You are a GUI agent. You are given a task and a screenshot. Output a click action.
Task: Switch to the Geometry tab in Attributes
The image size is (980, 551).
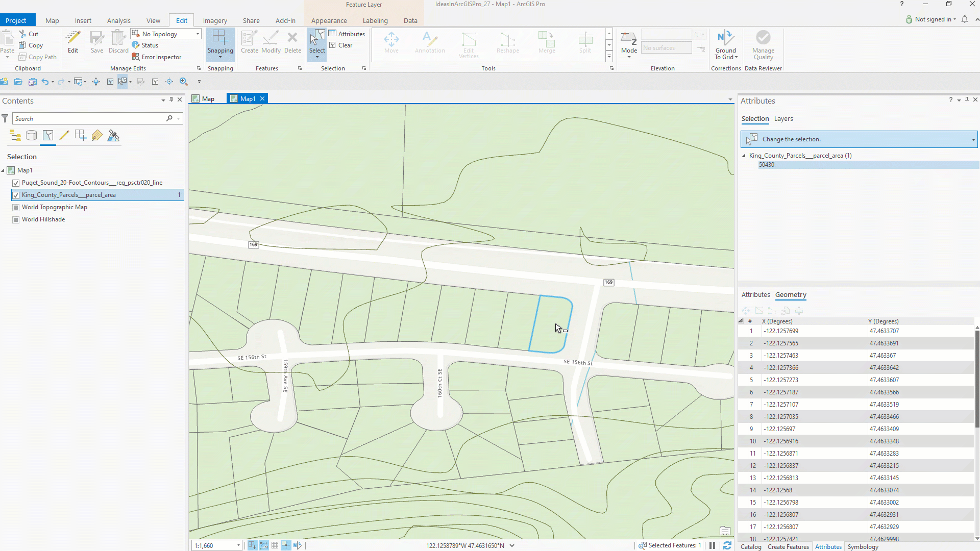[x=790, y=295]
